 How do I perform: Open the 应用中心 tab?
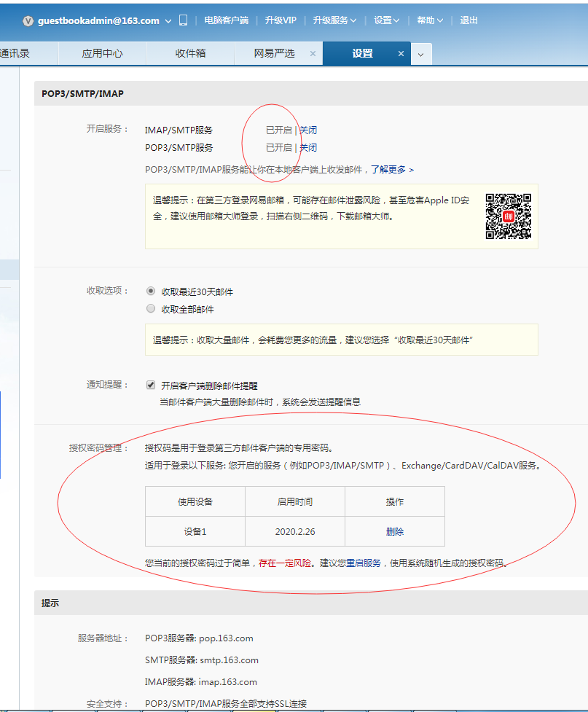[102, 54]
